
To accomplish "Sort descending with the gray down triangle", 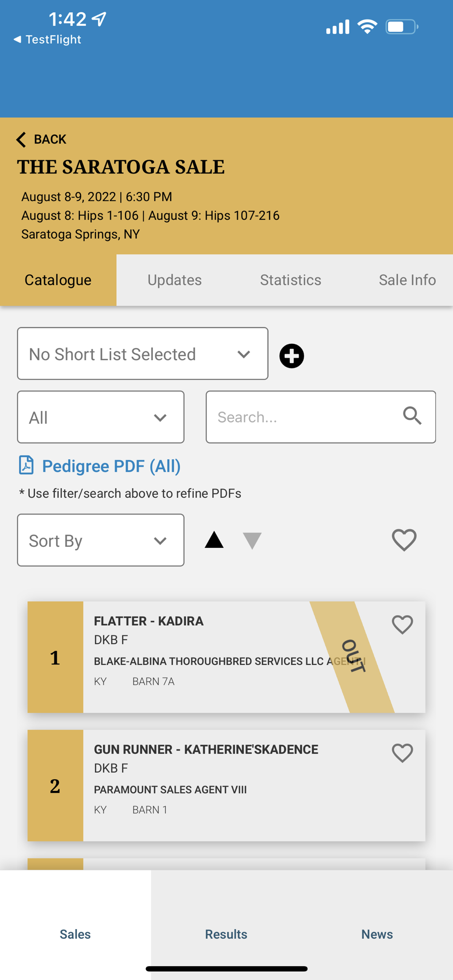I will [x=252, y=540].
